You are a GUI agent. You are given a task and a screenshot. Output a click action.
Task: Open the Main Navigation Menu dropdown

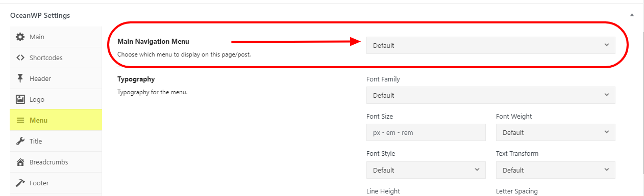tap(490, 45)
